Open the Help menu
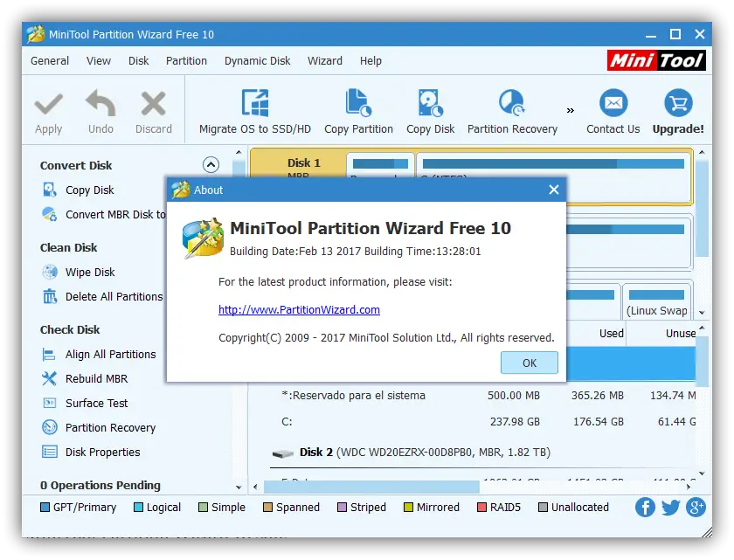This screenshot has height=560, width=734. click(x=370, y=61)
